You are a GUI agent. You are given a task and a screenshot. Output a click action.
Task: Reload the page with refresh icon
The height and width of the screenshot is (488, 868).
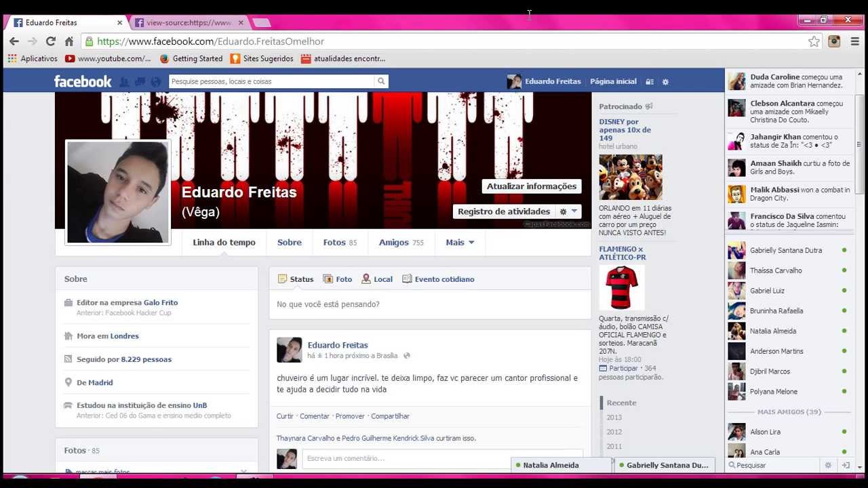pos(51,41)
